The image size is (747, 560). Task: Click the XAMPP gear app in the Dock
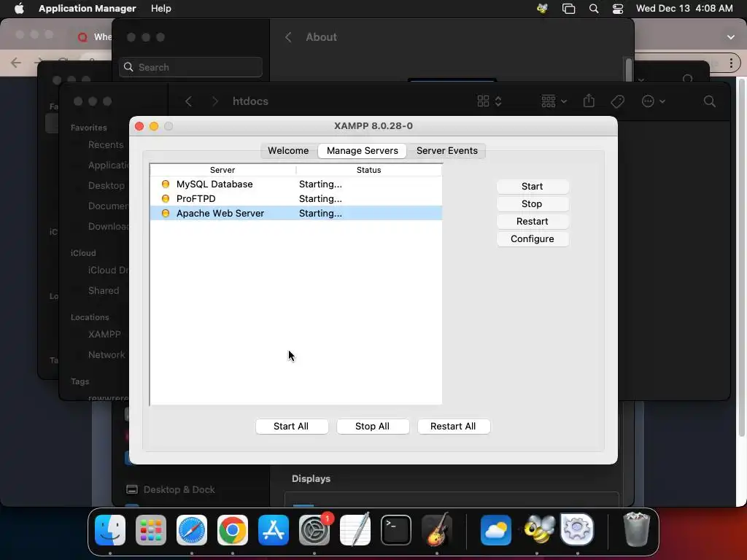pyautogui.click(x=577, y=530)
